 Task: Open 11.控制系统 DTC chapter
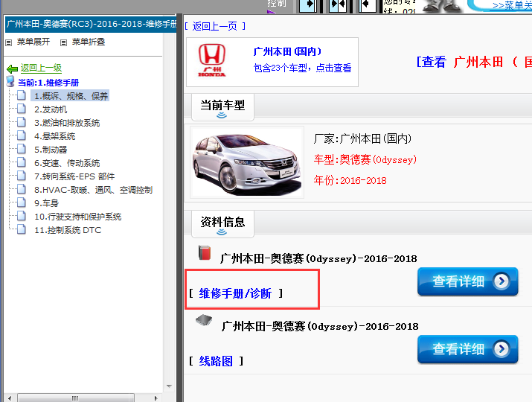click(x=68, y=230)
